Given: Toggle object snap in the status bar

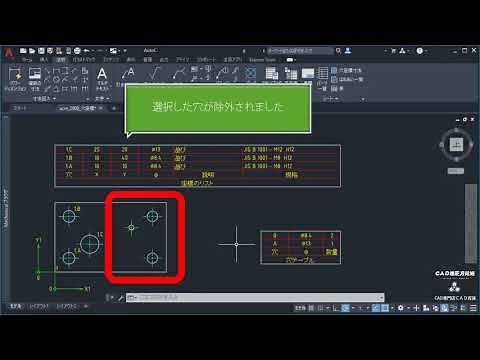Looking at the screenshot, I should (385, 308).
